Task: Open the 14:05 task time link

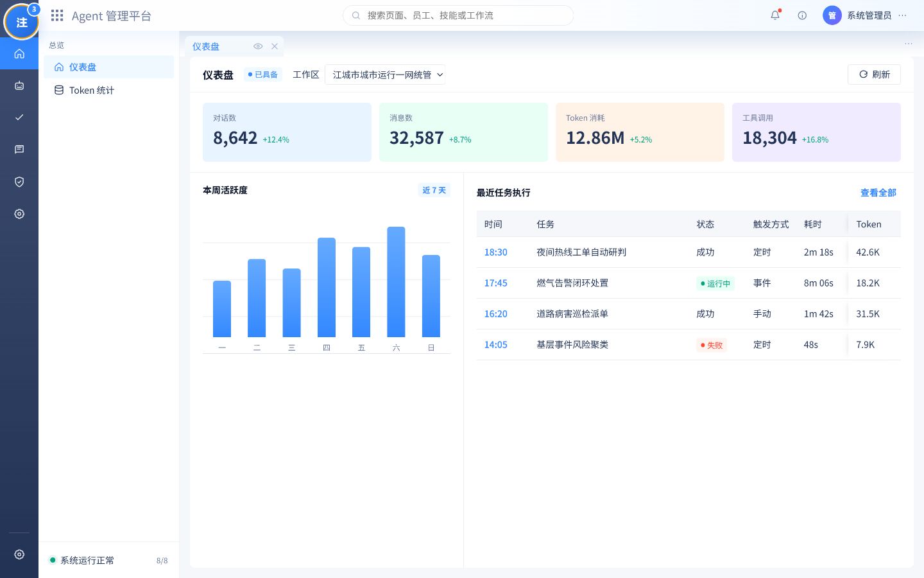Action: (x=495, y=345)
